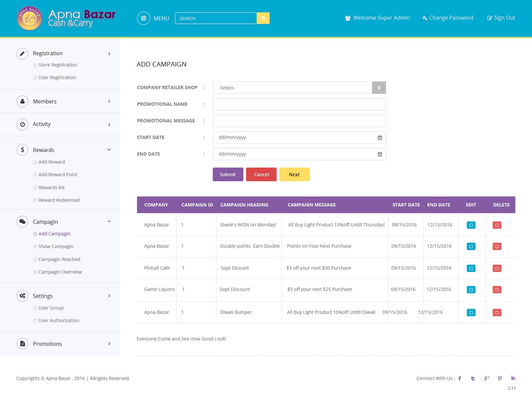Select Show Campagin sidebar option

pyautogui.click(x=56, y=246)
